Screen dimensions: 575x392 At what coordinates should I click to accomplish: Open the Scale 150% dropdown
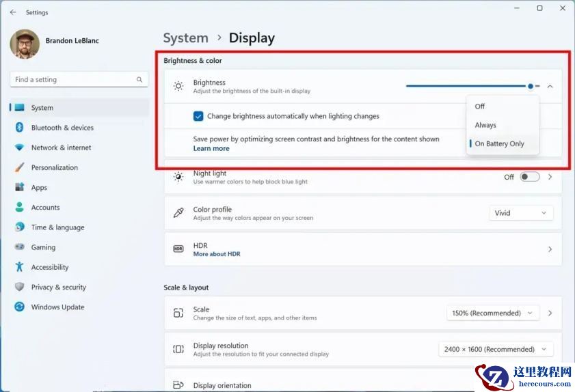(x=493, y=313)
